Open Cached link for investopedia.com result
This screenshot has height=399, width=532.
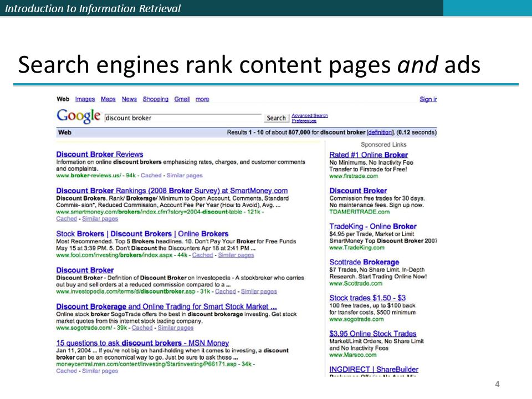click(x=226, y=291)
